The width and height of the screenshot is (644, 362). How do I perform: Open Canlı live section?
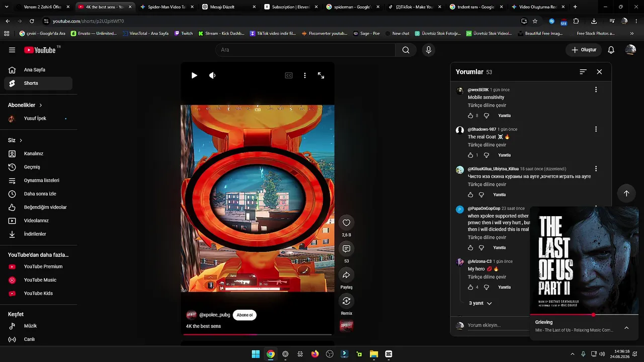pos(38,339)
